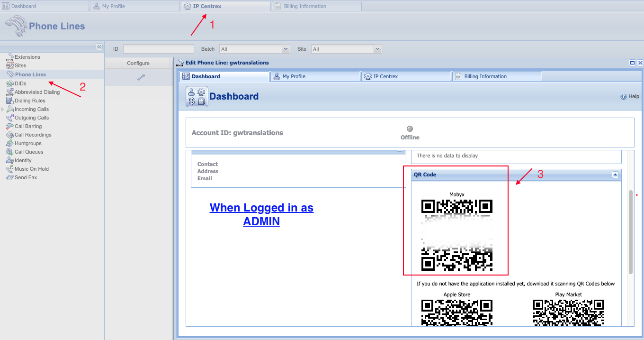Expand the Incoming Calls tree node arrow
The image size is (644, 340).
[x=3, y=109]
